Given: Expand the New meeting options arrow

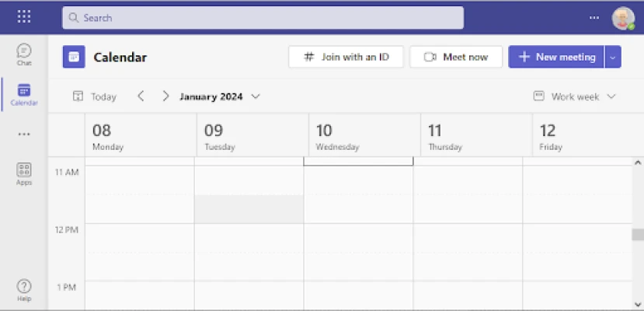Looking at the screenshot, I should 613,57.
